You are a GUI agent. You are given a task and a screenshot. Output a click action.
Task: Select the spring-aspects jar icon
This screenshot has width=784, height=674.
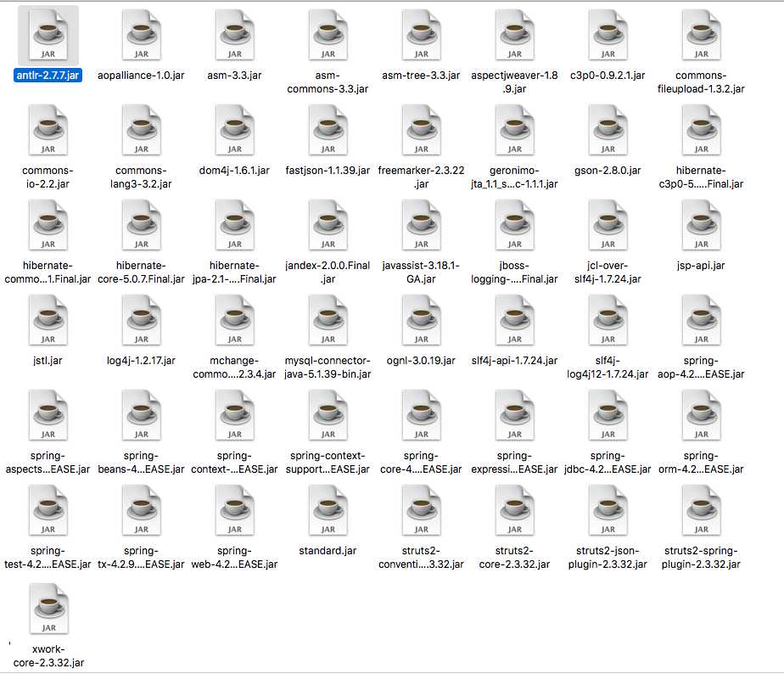[x=48, y=416]
